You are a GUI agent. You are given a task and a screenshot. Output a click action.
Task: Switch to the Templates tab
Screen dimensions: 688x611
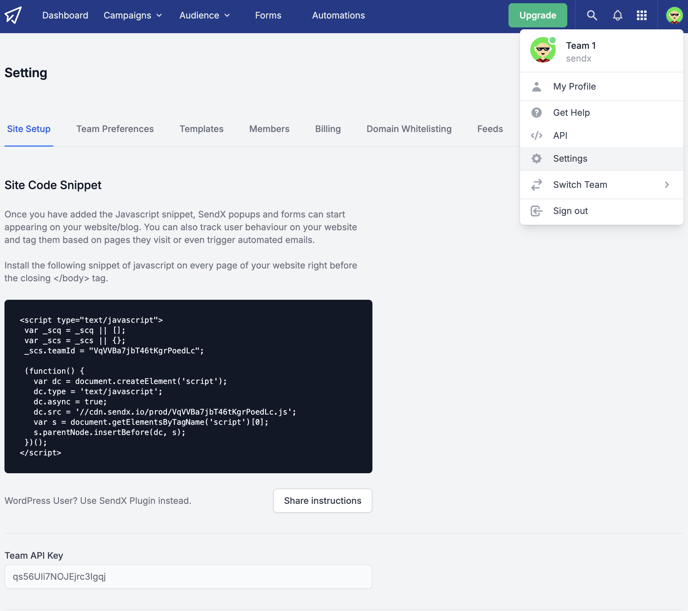coord(201,129)
